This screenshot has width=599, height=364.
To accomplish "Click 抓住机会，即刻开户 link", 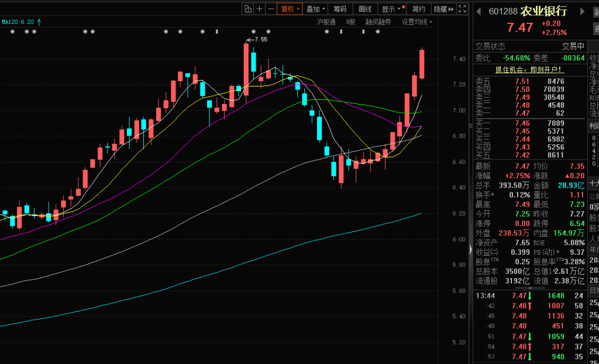I will click(x=528, y=70).
